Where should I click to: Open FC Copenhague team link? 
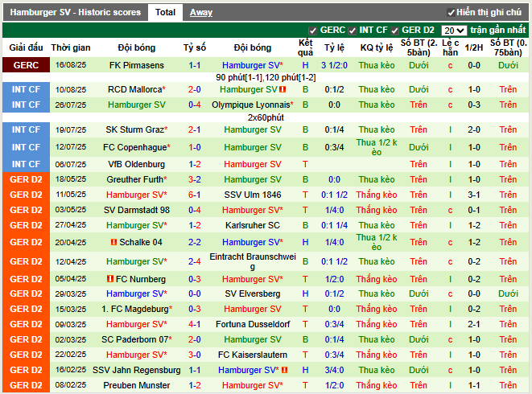click(135, 147)
